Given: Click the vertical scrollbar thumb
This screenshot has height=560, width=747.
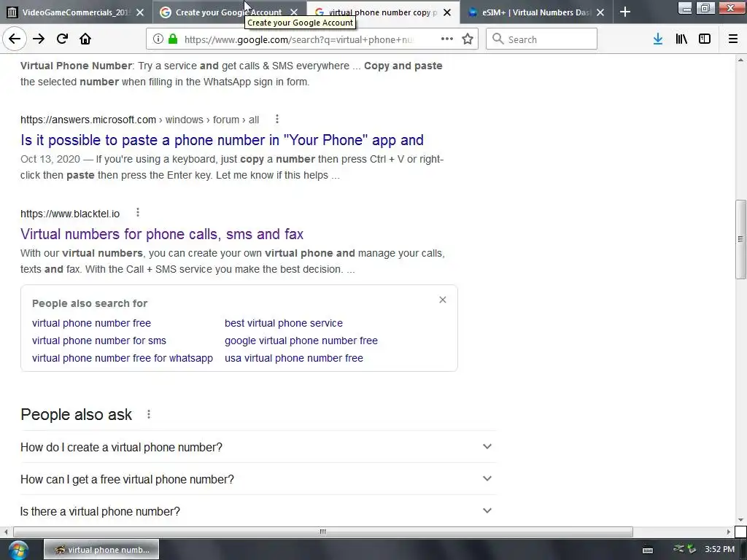Looking at the screenshot, I should (x=740, y=239).
